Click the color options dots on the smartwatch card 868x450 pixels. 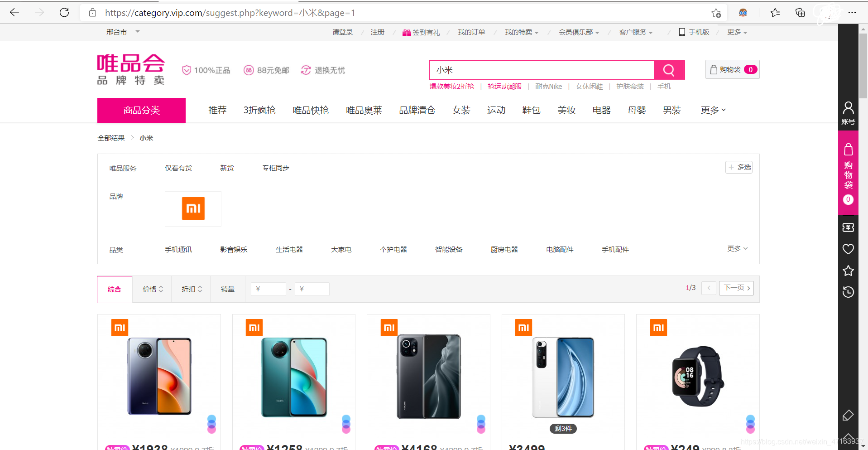[x=750, y=424]
